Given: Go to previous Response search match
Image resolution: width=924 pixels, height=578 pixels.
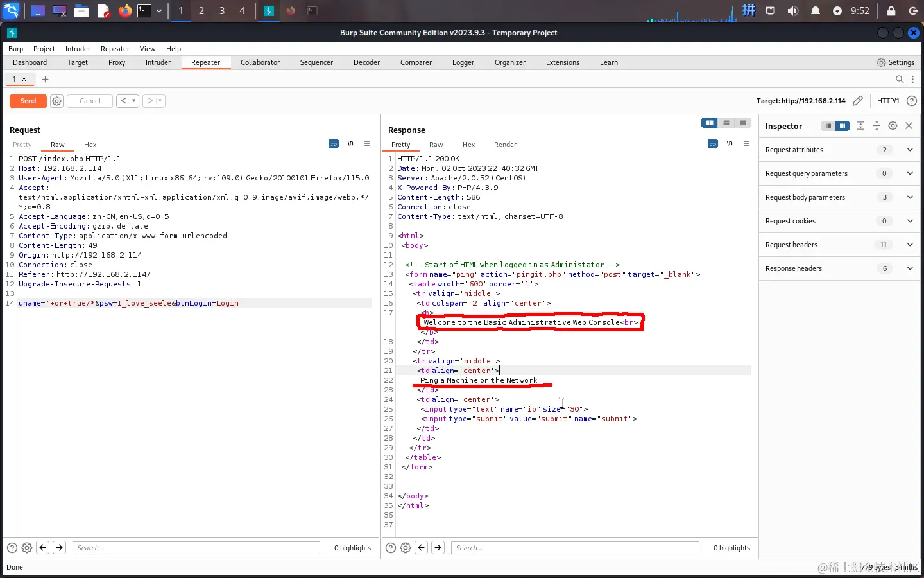Looking at the screenshot, I should pyautogui.click(x=422, y=548).
